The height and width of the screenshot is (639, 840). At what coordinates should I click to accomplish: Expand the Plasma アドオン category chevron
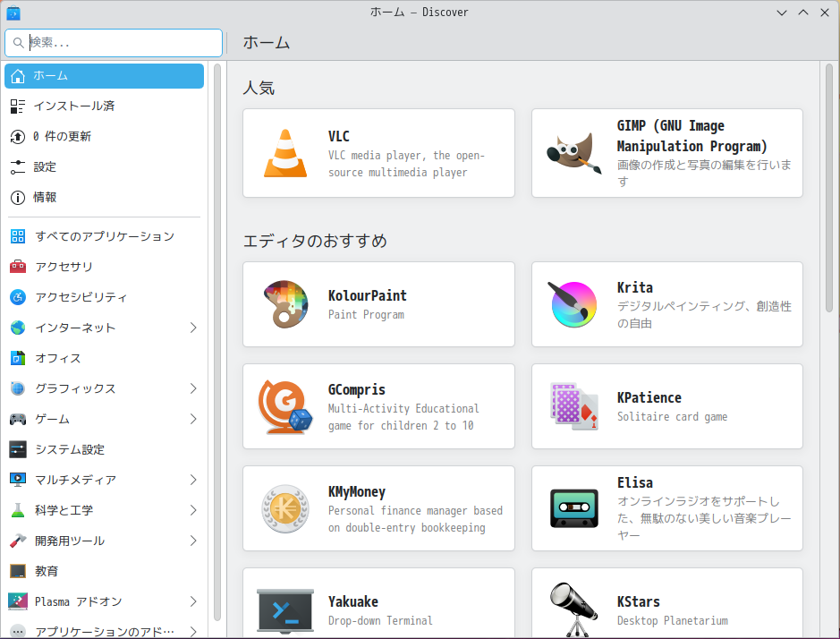tap(193, 602)
